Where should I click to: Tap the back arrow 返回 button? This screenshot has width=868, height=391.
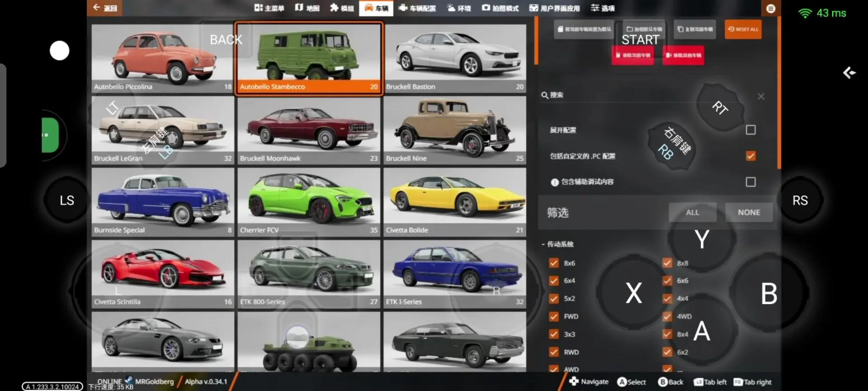tap(104, 8)
